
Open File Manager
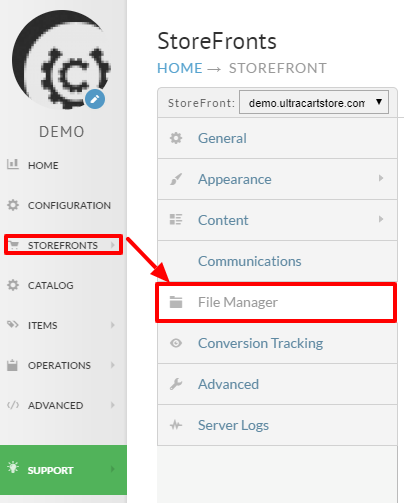276,302
